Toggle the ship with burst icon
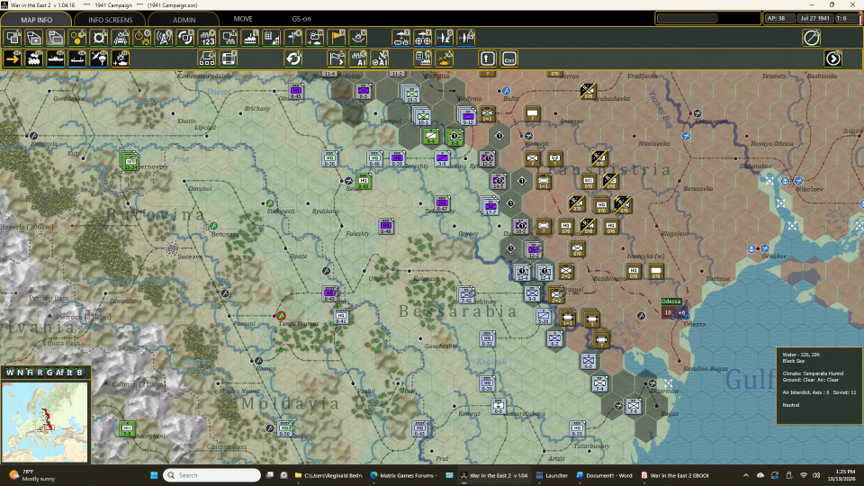This screenshot has height=486, width=864. (x=358, y=38)
